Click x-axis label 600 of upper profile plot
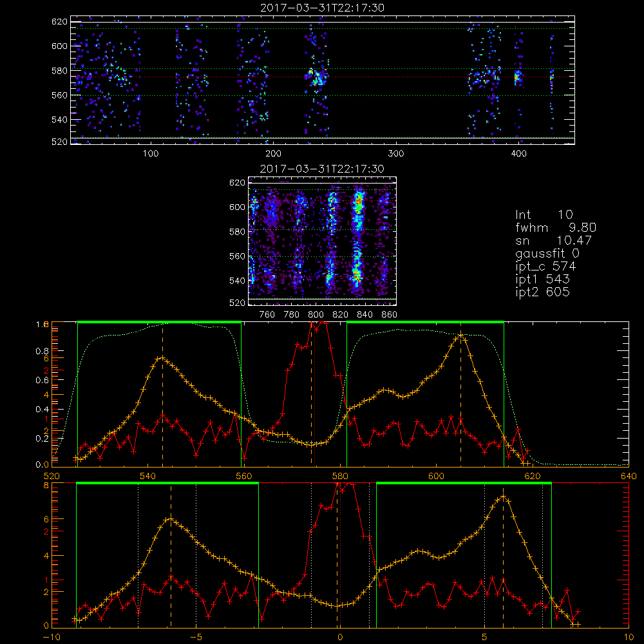644x644 pixels. [436, 477]
